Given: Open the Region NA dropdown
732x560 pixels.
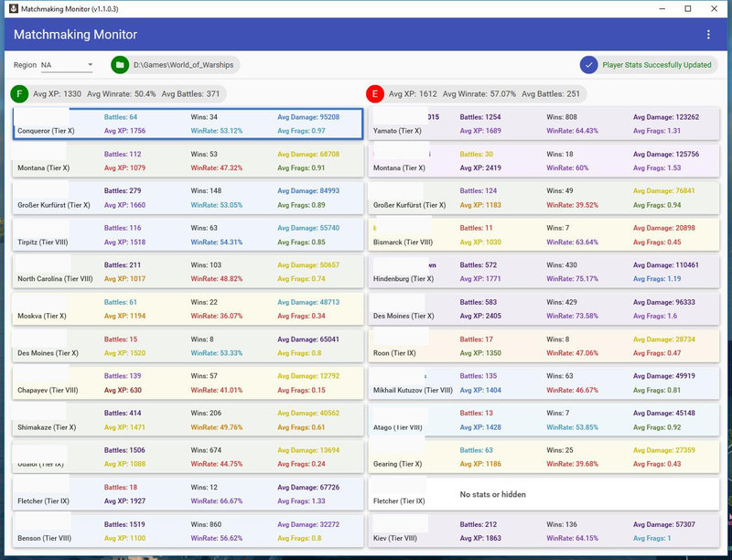Looking at the screenshot, I should (67, 65).
